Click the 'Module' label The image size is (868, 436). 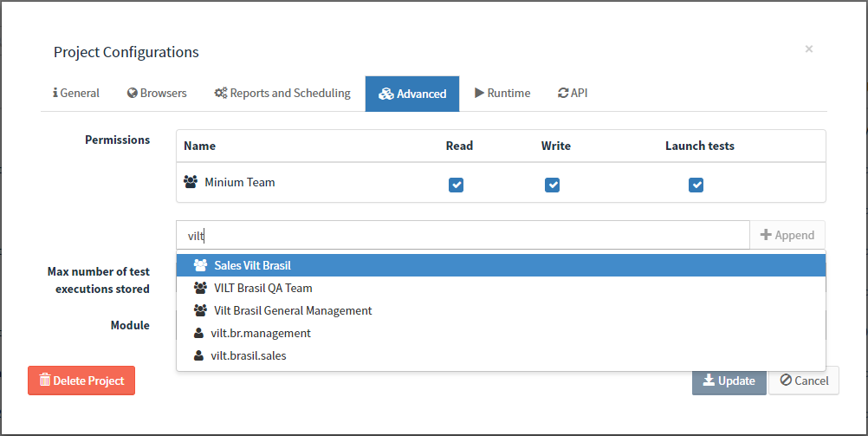[x=130, y=325]
